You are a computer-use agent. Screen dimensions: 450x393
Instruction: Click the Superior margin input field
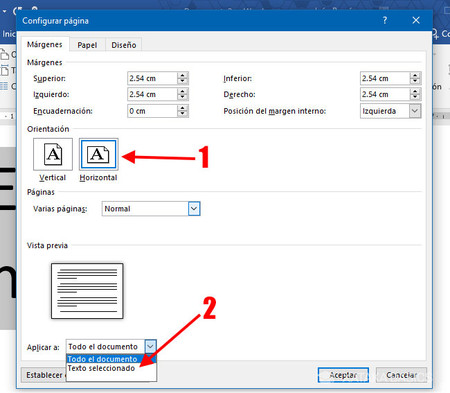[152, 78]
